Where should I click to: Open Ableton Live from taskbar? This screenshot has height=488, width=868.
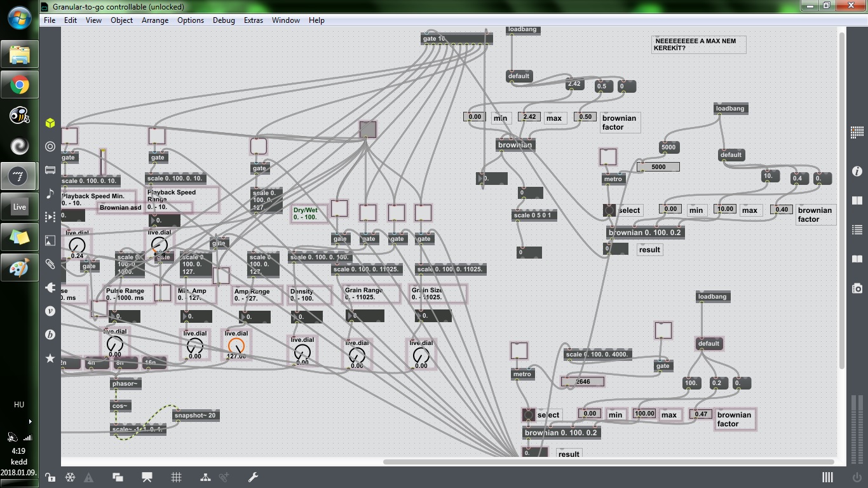point(19,207)
